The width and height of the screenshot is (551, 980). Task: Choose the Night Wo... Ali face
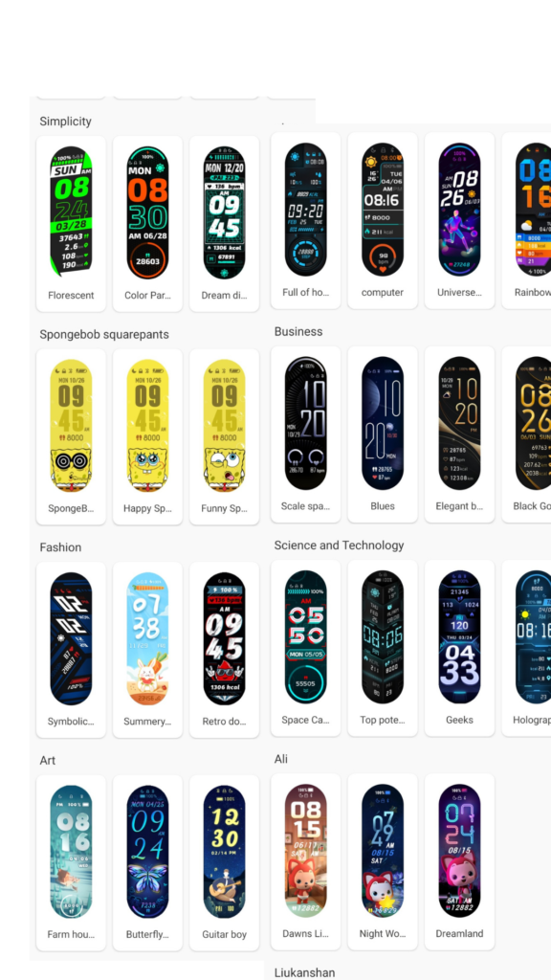point(383,862)
